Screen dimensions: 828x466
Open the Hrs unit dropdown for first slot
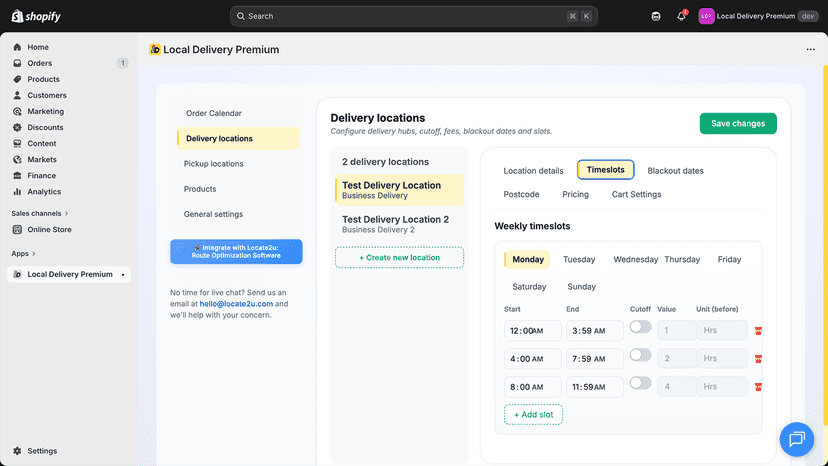coord(721,330)
